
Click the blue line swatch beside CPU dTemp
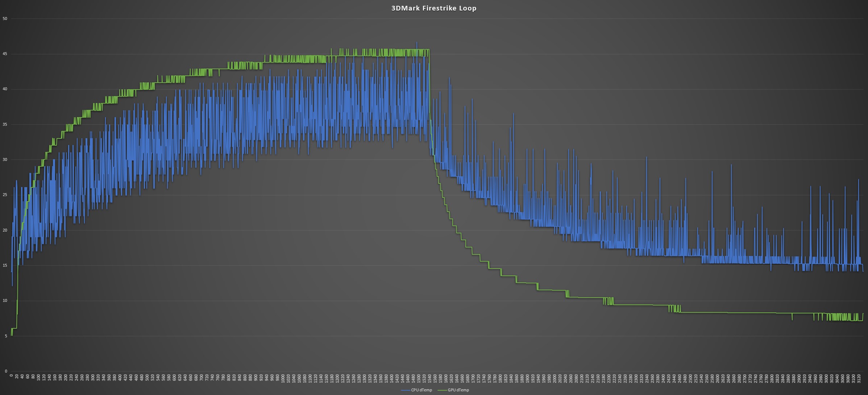(406, 390)
